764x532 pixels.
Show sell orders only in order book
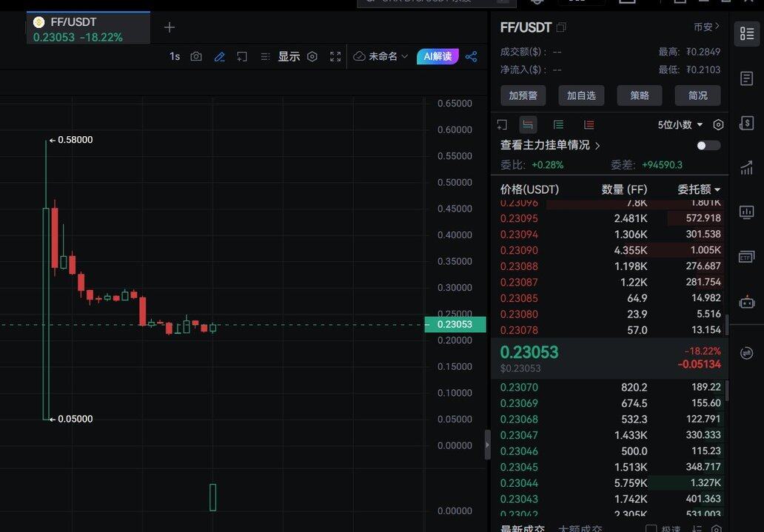tap(589, 125)
